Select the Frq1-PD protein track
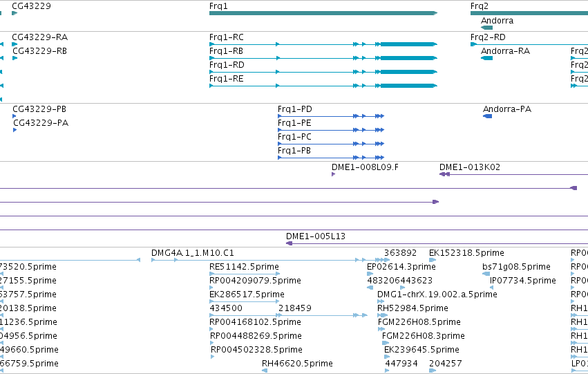The height and width of the screenshot is (374, 588). 331,116
